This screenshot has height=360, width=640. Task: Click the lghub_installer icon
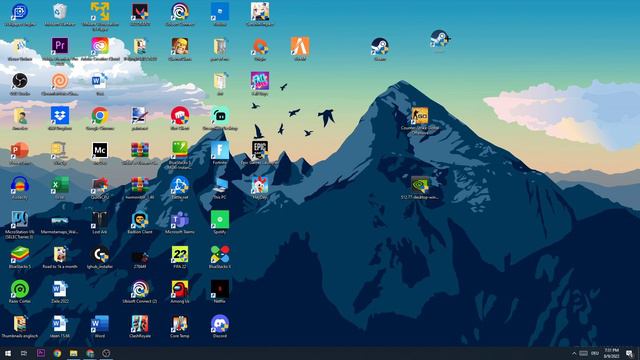(x=100, y=254)
